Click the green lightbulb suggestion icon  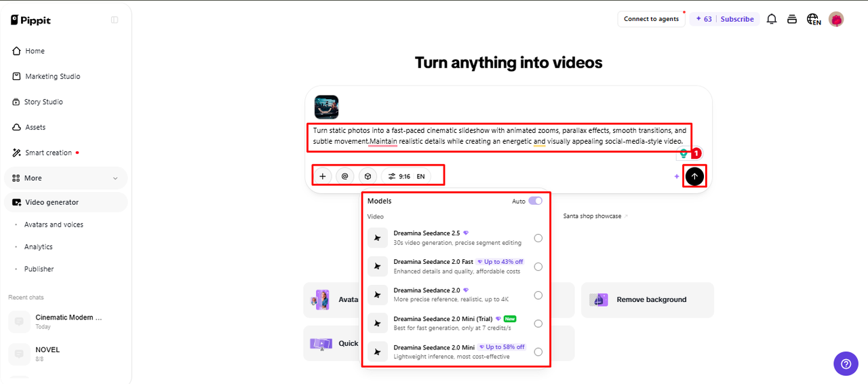[684, 154]
